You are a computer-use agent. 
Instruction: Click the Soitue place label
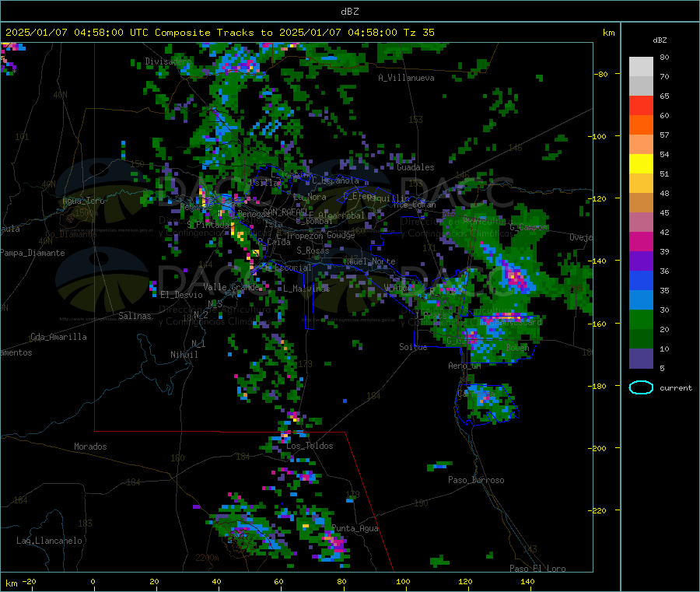pos(413,347)
